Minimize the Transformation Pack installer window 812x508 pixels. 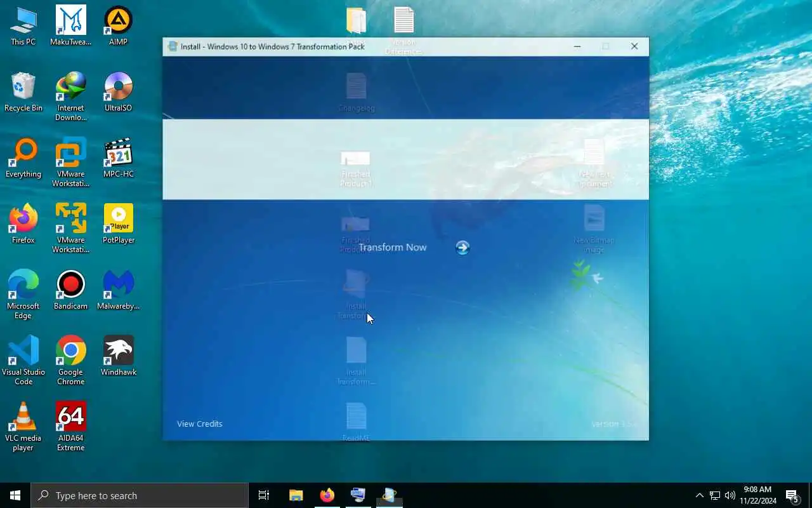(577, 46)
